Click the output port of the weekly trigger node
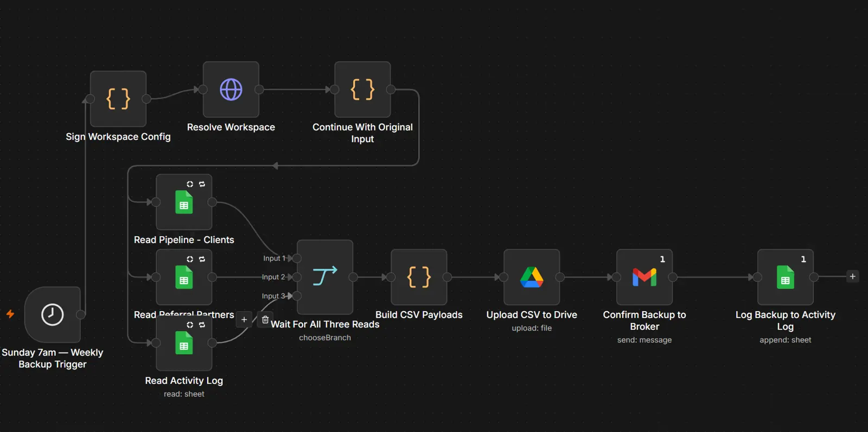Viewport: 868px width, 432px height. tap(81, 314)
